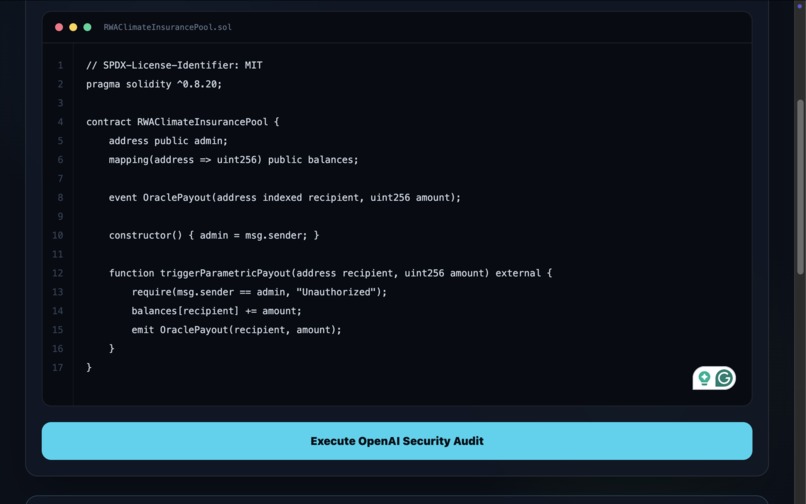Click the address public admin line

168,141
